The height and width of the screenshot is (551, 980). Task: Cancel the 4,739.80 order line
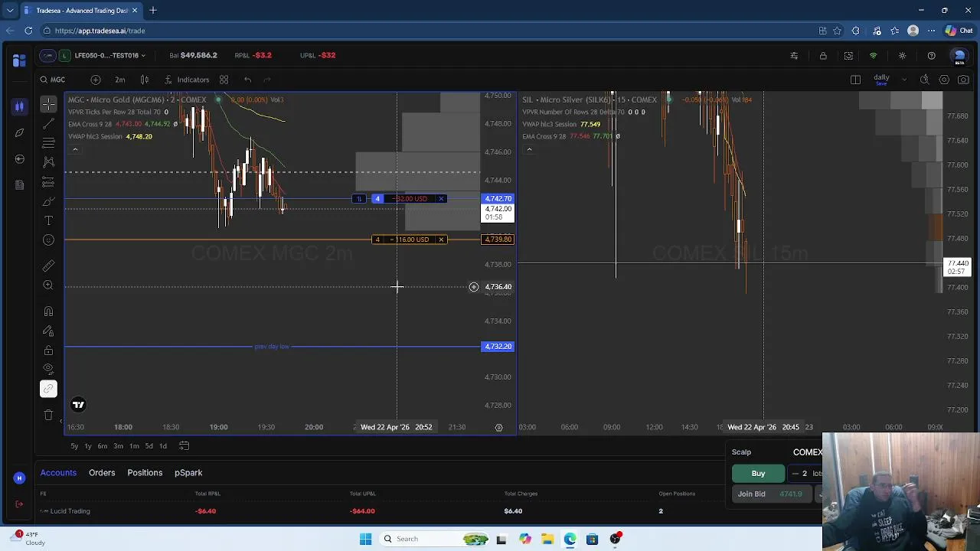coord(441,240)
